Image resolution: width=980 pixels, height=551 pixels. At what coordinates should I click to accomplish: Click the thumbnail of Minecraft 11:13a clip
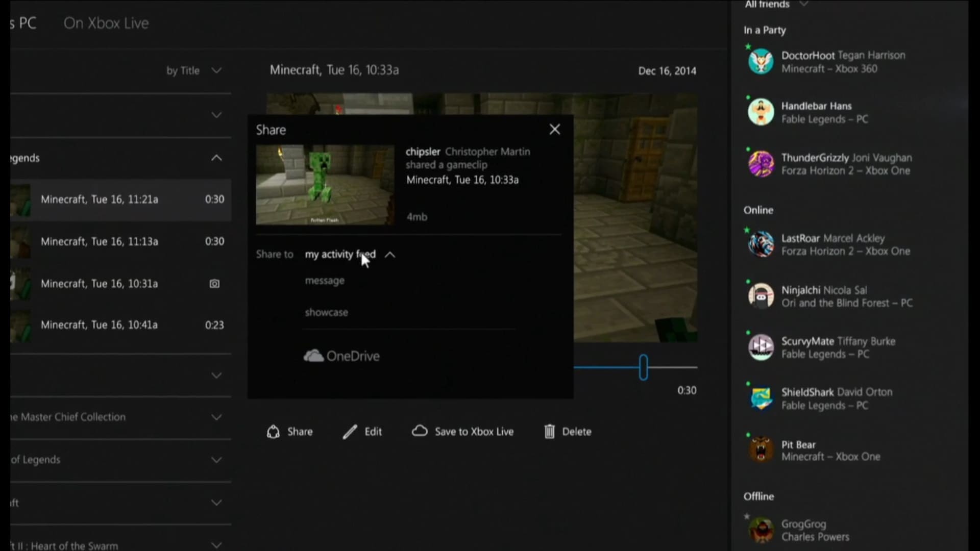tap(20, 242)
